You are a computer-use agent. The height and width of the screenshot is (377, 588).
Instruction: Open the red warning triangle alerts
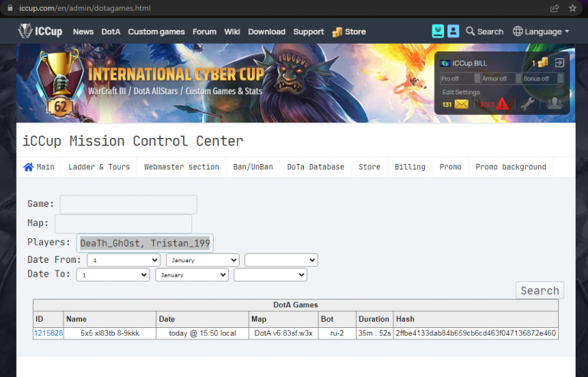click(502, 103)
